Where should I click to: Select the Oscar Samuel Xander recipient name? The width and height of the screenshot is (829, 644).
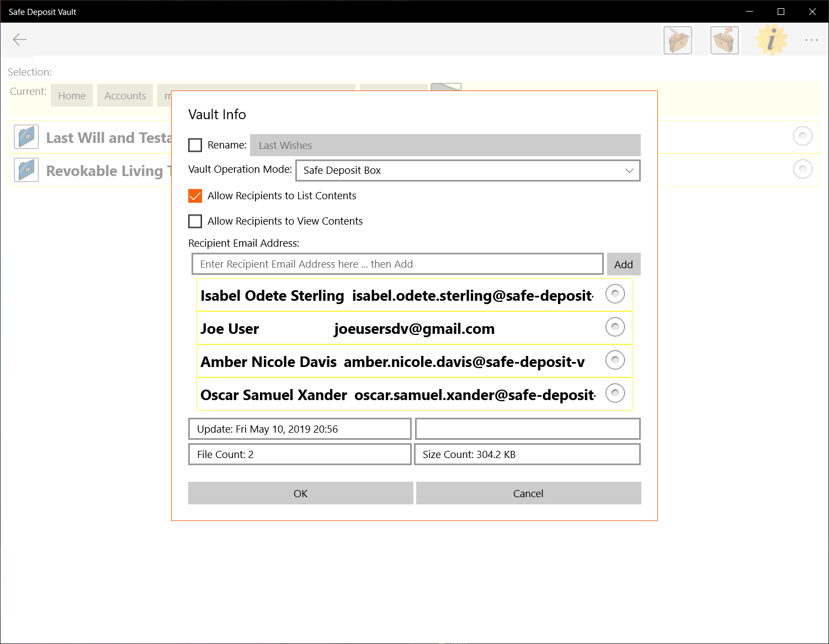tap(274, 395)
